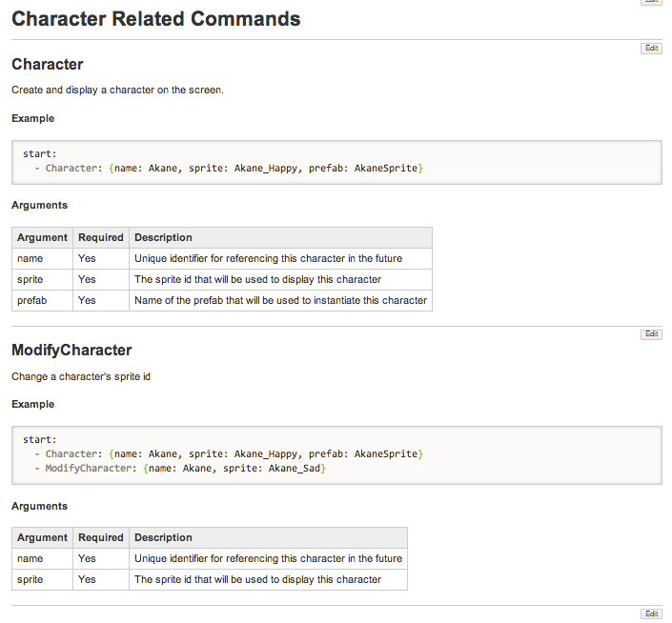The image size is (672, 623).
Task: Click the "Create and display a character" description
Action: 117,90
